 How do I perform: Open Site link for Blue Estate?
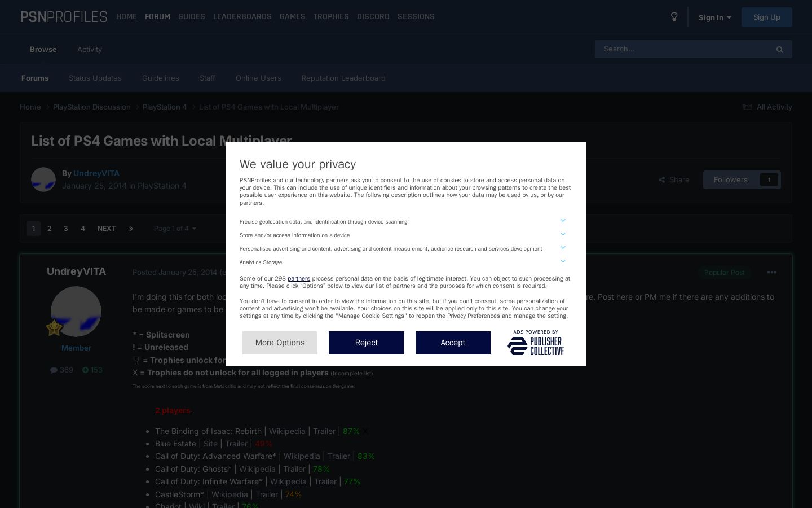(210, 444)
